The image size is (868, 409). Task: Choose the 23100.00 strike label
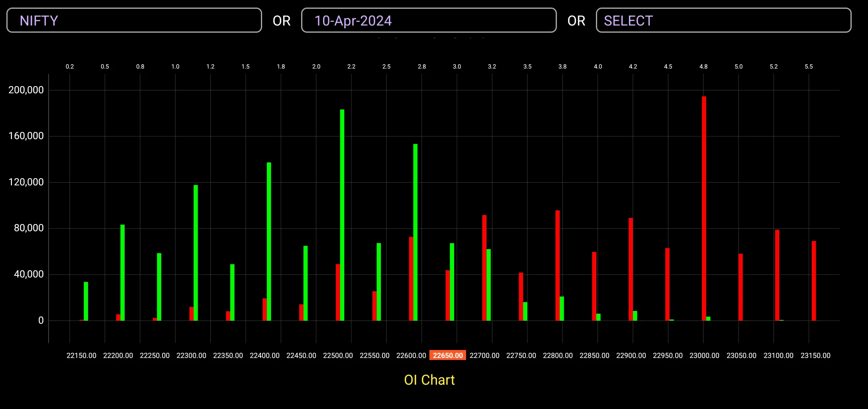(778, 355)
